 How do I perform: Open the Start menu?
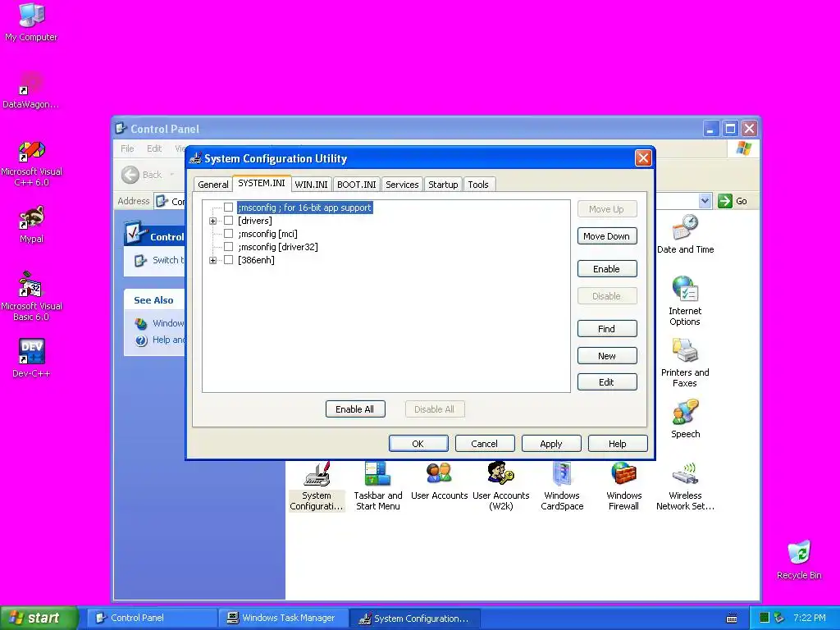39,618
